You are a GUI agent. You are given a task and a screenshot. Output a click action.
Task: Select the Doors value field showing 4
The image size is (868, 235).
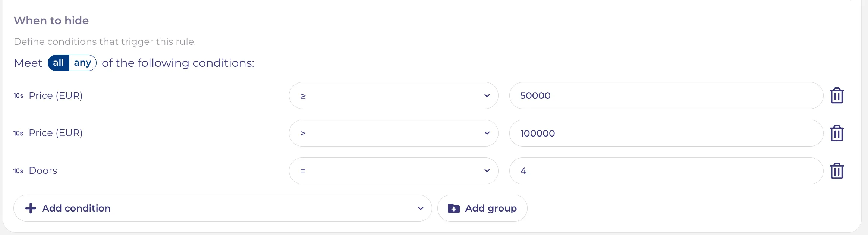click(666, 171)
